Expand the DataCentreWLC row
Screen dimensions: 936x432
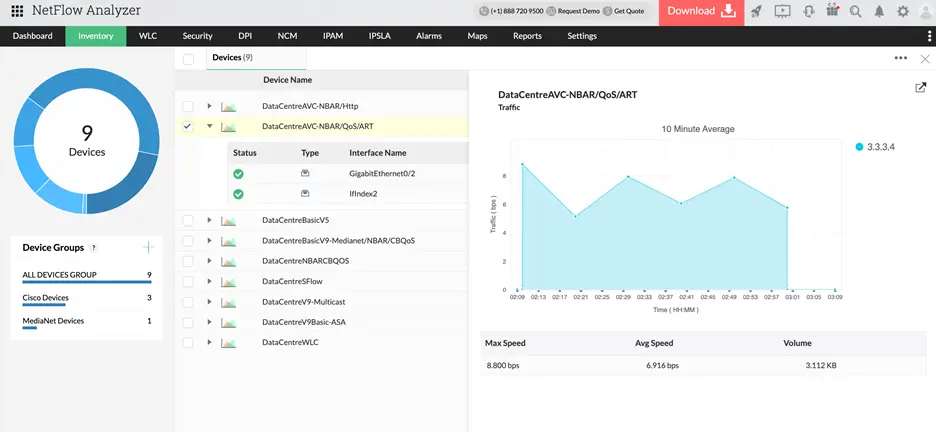210,342
